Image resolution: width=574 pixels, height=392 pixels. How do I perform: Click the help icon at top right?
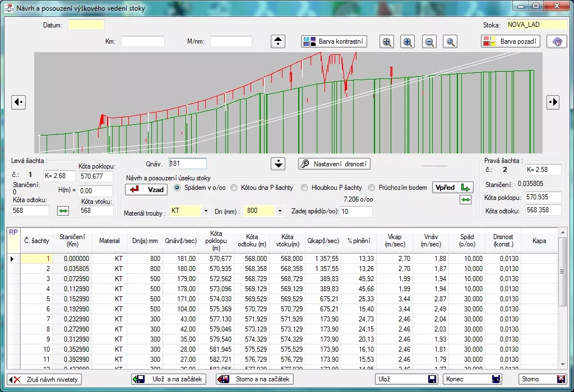pos(557,41)
